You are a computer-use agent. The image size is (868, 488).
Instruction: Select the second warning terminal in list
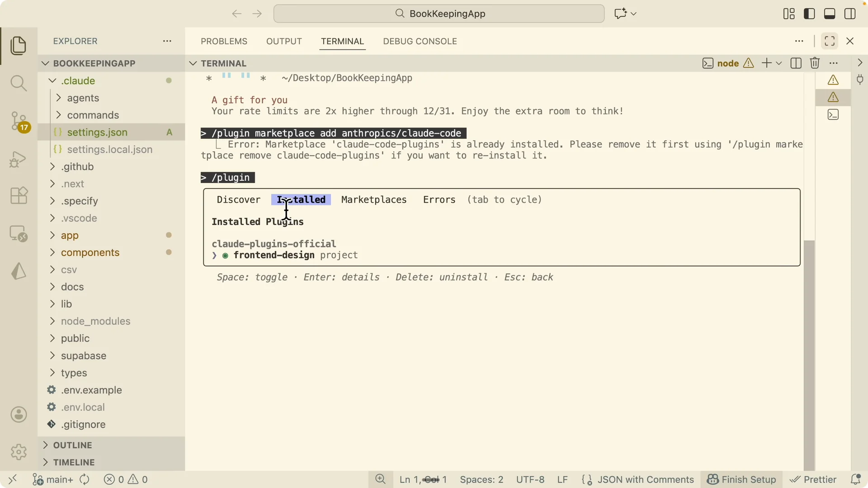pyautogui.click(x=833, y=97)
